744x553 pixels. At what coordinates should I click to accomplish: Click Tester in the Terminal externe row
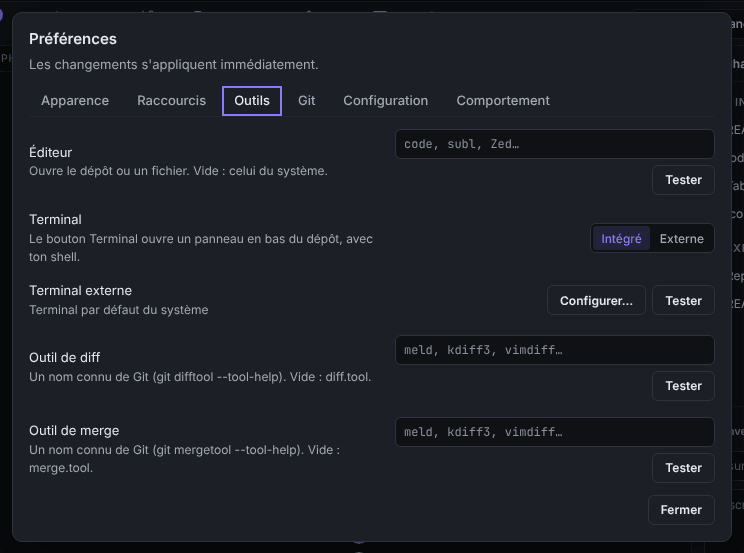point(683,300)
